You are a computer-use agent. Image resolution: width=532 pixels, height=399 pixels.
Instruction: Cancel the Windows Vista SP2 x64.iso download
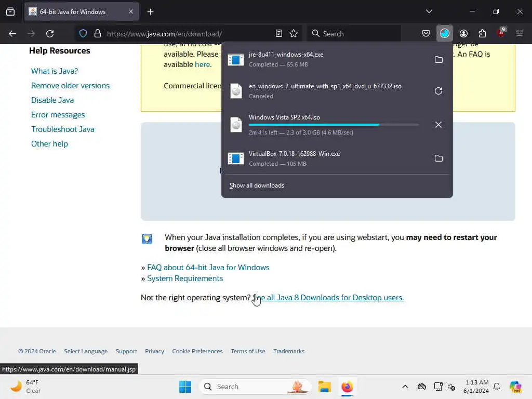(438, 125)
